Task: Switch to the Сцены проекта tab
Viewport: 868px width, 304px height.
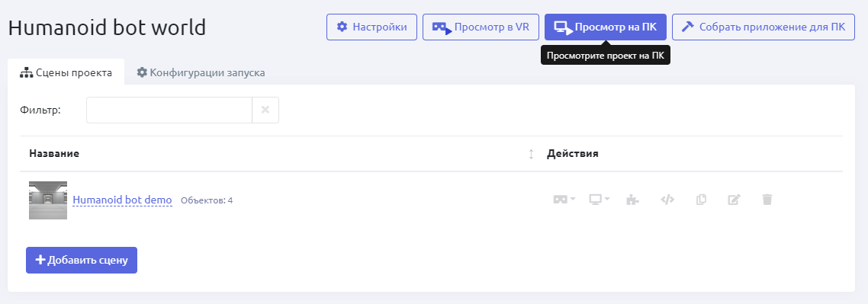Action: 66,72
